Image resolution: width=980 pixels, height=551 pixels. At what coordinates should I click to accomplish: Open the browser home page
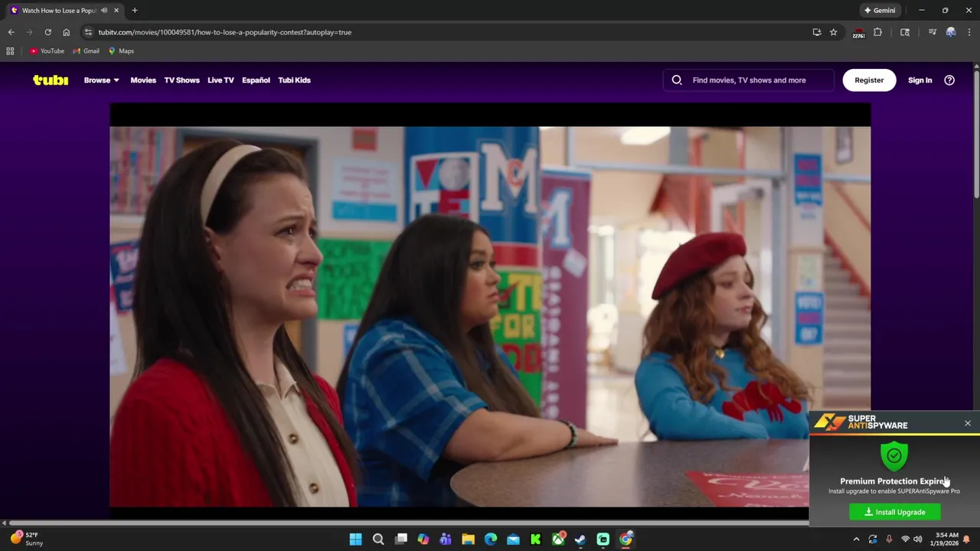point(66,32)
